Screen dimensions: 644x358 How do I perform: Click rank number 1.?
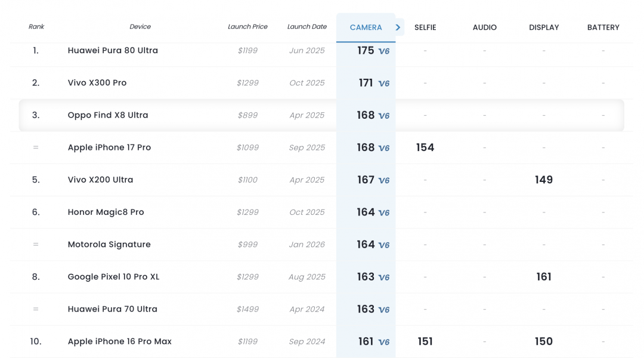pos(36,51)
